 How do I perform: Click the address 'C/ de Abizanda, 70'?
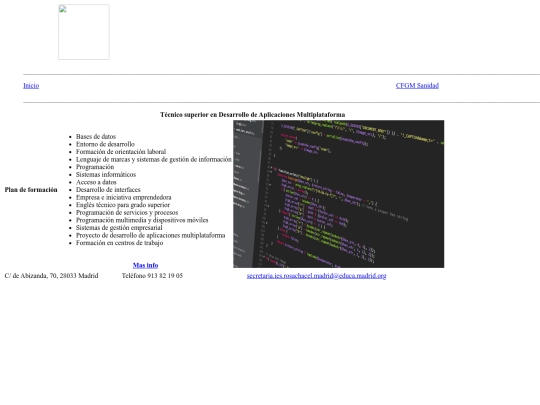51,276
